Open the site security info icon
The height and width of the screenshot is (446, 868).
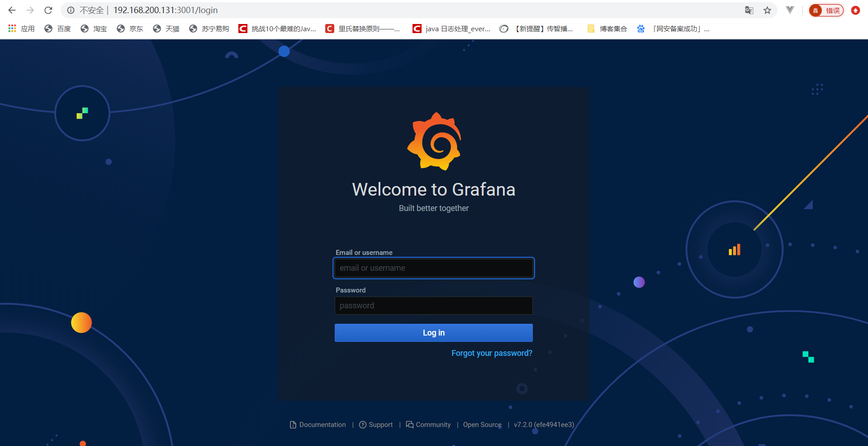(71, 10)
